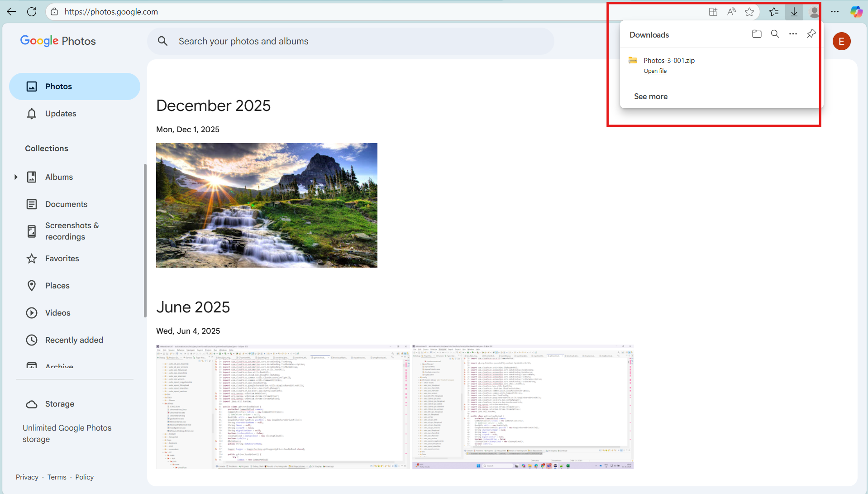Toggle the Downloads hub in the toolbar
This screenshot has height=494, width=868.
click(x=794, y=12)
